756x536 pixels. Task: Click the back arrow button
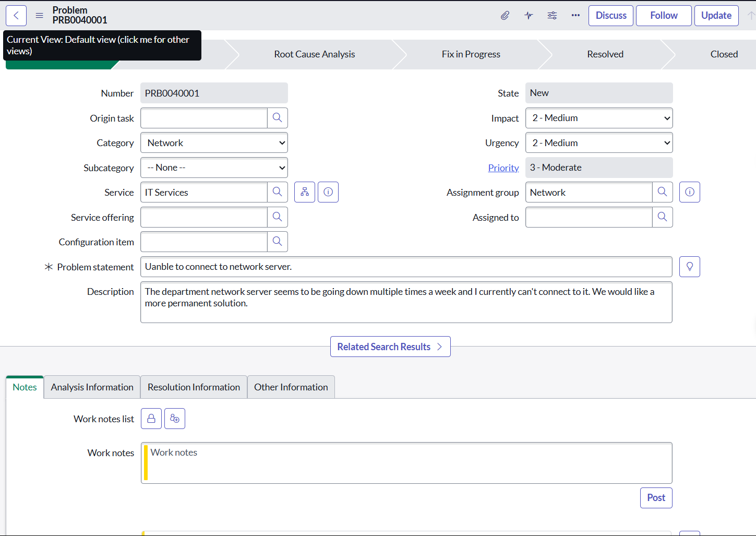click(16, 16)
